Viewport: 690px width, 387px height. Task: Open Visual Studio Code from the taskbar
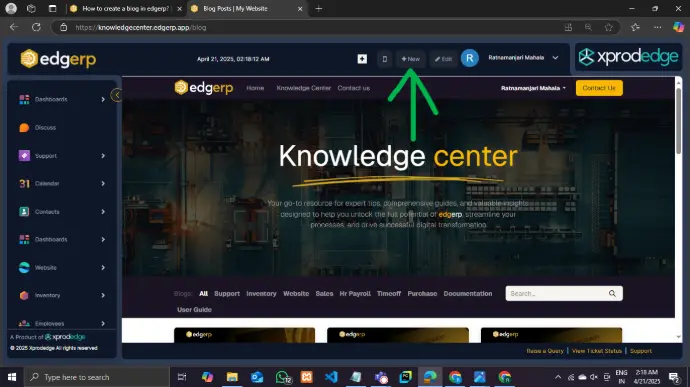pyautogui.click(x=331, y=377)
